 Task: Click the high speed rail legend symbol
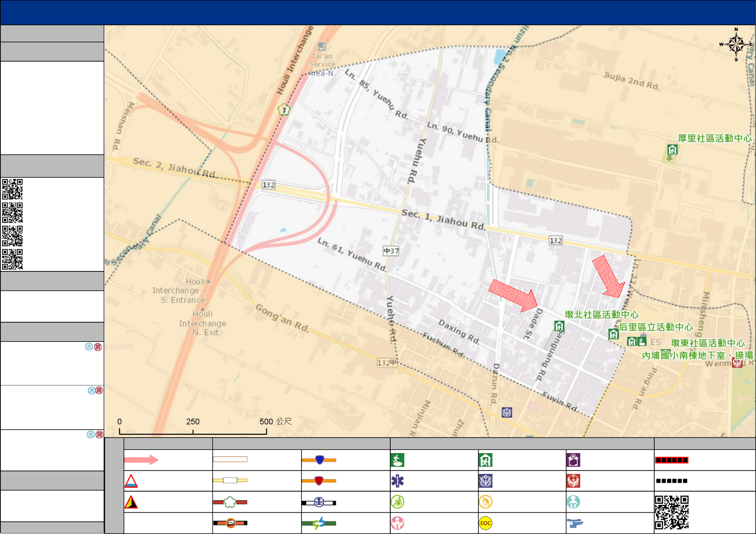click(230, 523)
